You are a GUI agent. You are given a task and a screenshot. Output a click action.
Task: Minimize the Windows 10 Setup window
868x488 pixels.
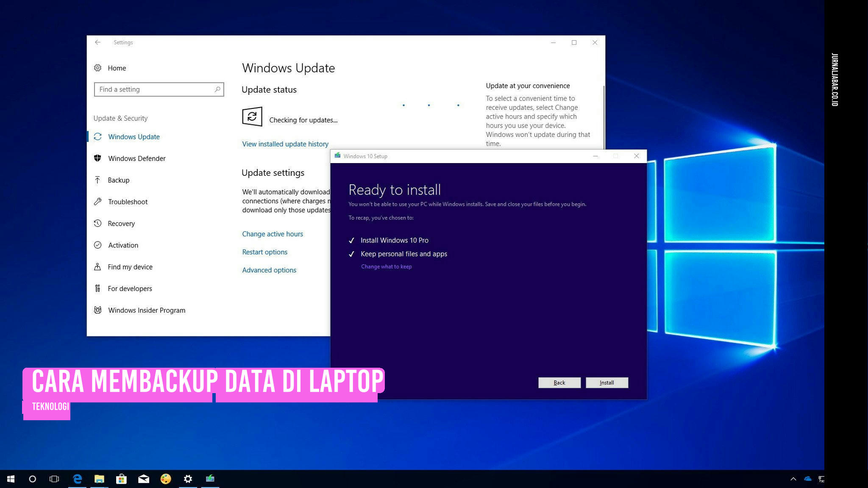pyautogui.click(x=595, y=156)
